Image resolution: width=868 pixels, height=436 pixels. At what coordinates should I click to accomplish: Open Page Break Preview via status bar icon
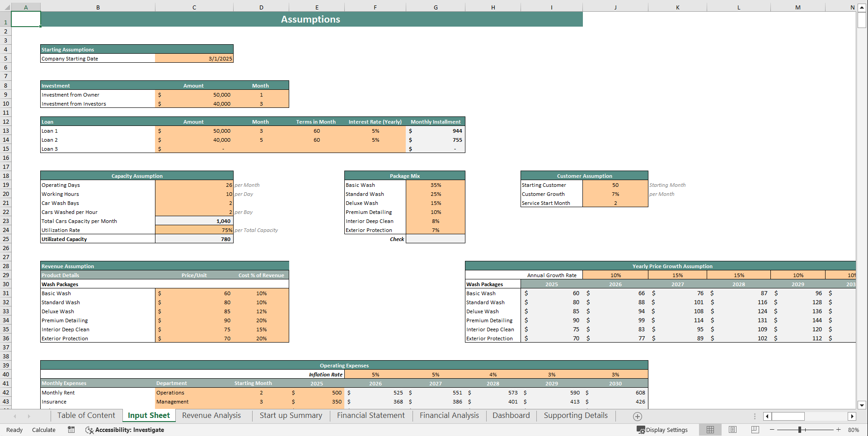click(755, 430)
